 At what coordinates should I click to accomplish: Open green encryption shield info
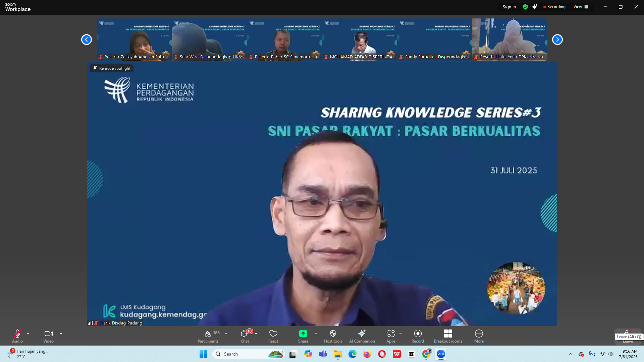click(x=525, y=7)
